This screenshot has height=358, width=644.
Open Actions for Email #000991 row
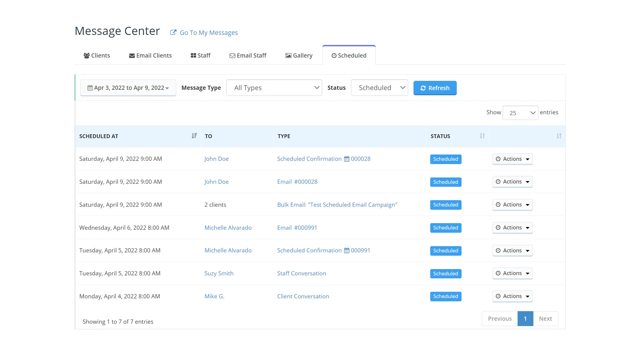(513, 228)
